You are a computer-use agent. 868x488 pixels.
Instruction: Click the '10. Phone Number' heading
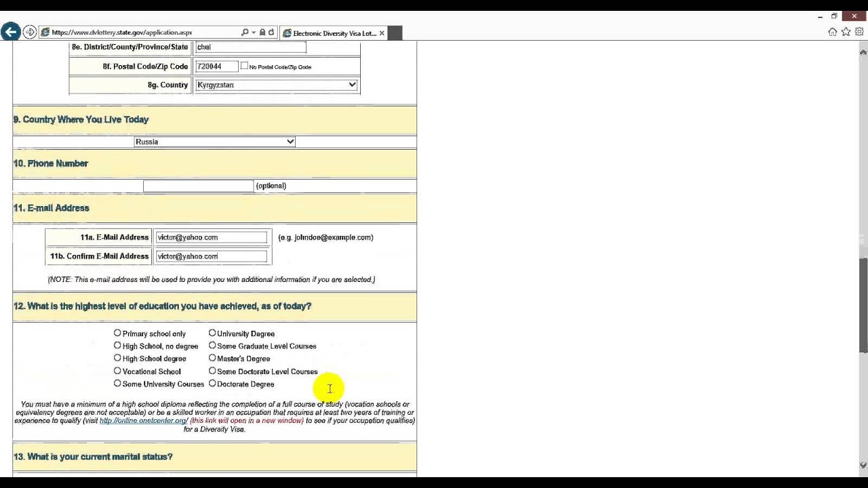click(51, 163)
